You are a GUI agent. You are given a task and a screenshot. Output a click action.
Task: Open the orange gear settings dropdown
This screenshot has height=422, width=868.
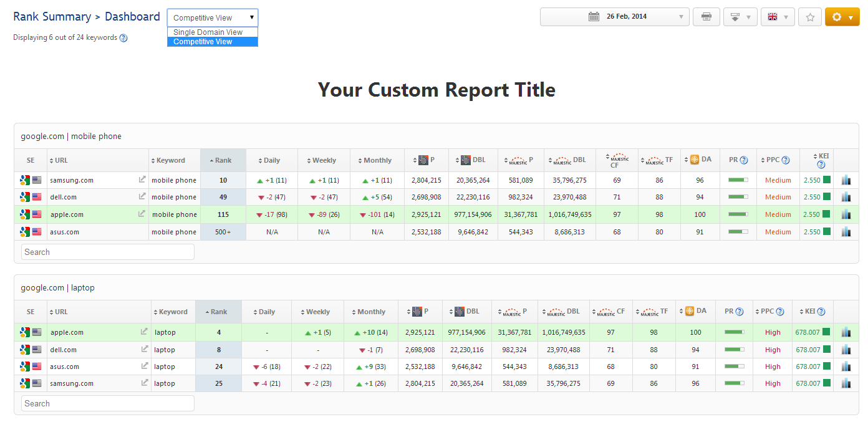click(x=842, y=17)
